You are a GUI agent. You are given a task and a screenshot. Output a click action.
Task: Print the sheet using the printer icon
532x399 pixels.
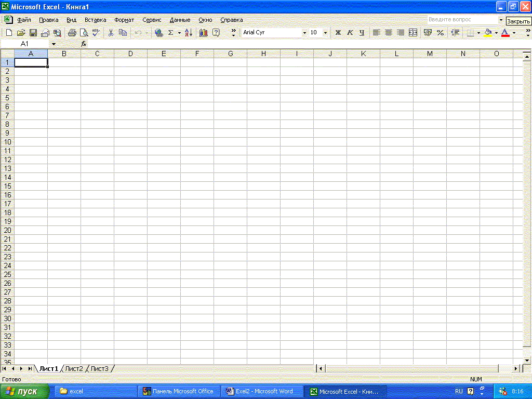[72, 33]
